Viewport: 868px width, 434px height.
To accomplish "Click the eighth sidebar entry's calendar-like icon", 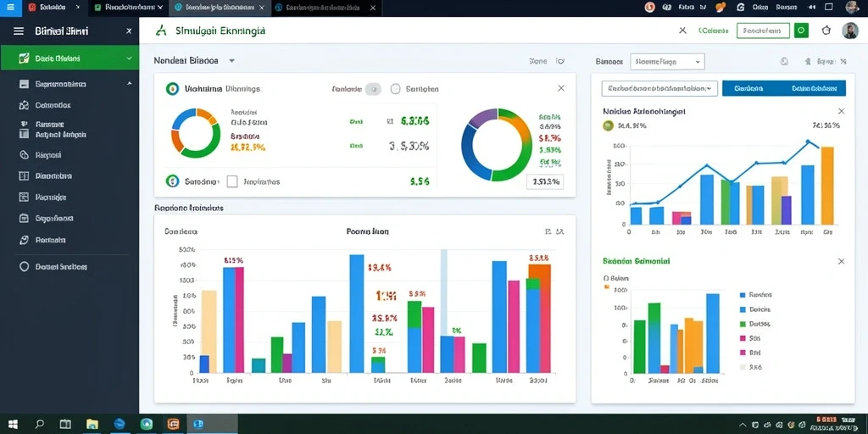I will [x=24, y=218].
